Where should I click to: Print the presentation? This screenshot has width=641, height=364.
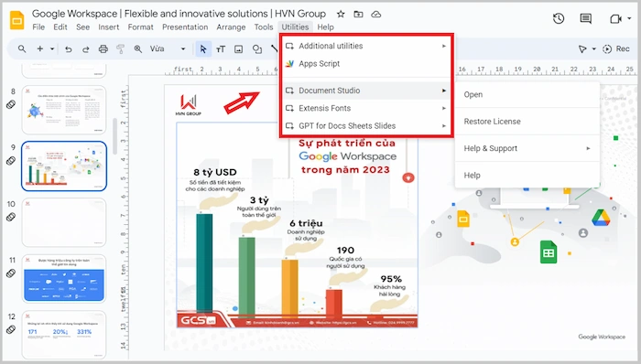click(x=103, y=49)
